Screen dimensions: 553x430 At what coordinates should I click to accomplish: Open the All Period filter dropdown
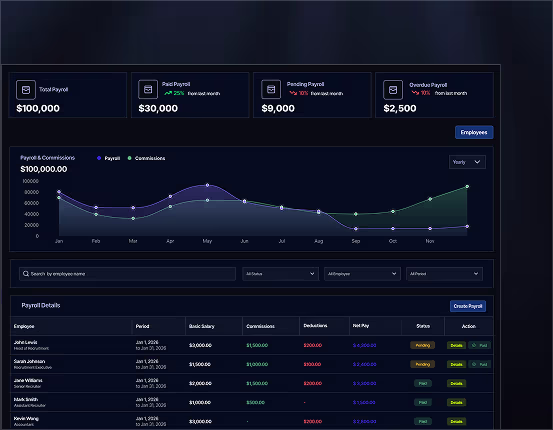click(444, 274)
